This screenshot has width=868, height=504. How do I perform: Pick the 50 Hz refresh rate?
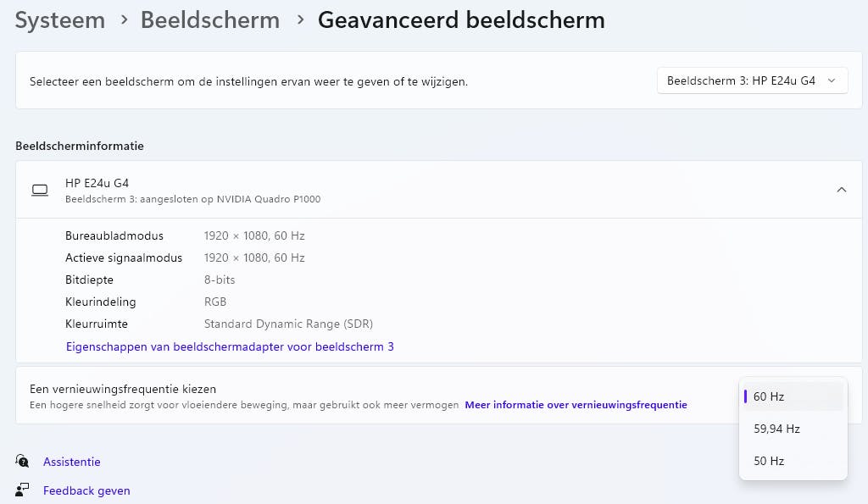click(x=793, y=461)
